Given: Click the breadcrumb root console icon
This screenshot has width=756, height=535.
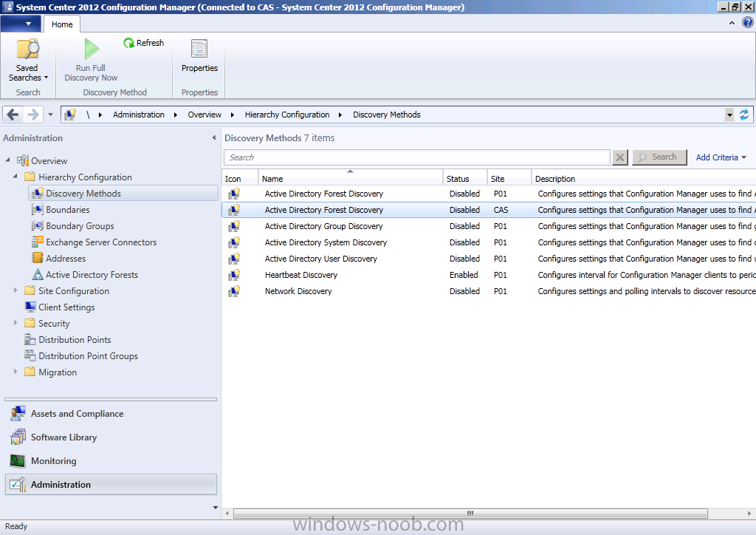Looking at the screenshot, I should click(70, 115).
